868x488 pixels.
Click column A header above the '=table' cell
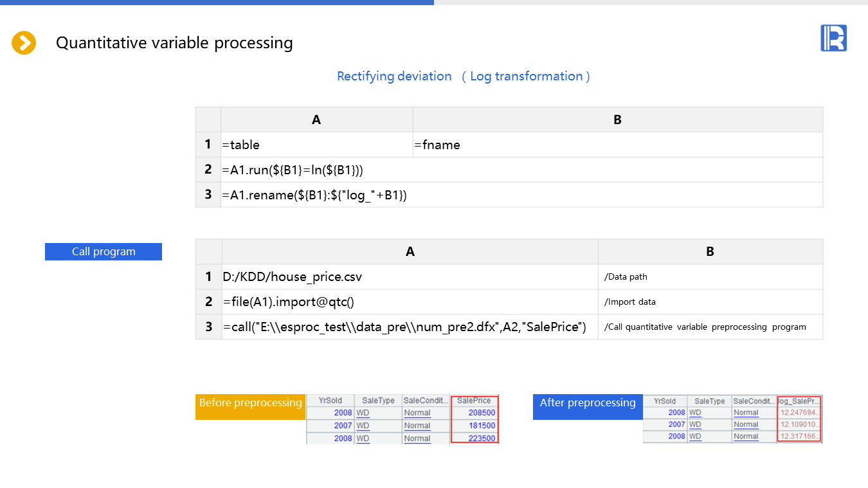317,120
